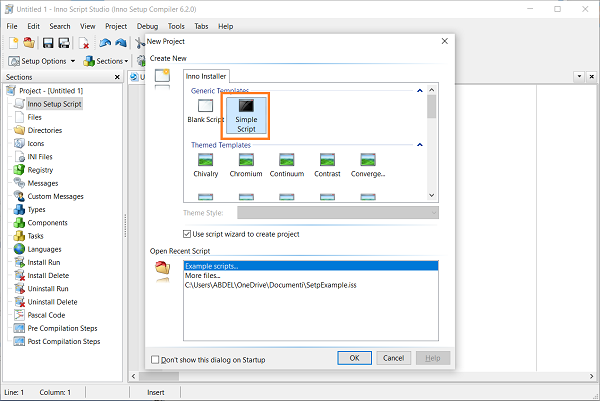600x401 pixels.
Task: Close the New Project dialog
Action: (x=445, y=41)
